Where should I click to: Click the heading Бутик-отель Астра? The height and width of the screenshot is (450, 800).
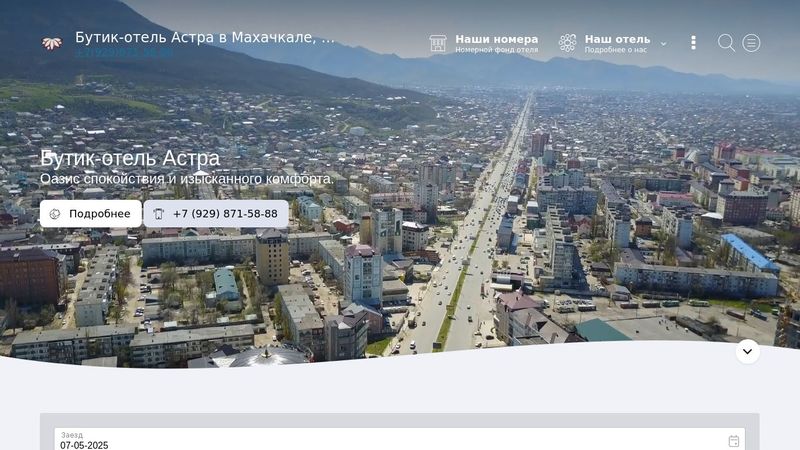130,159
